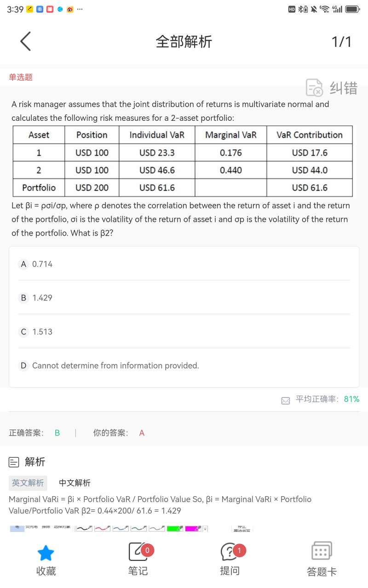Tap the back arrow icon

(x=26, y=42)
